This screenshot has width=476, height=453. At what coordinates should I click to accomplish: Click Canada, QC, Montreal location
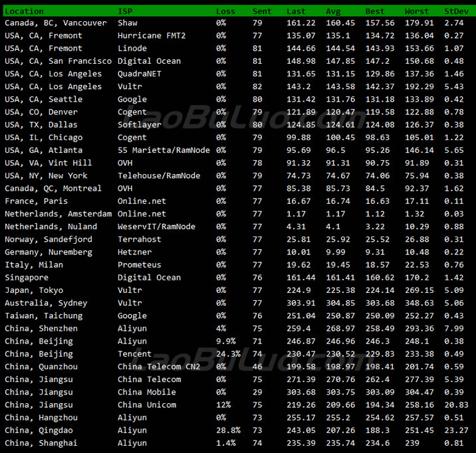(53, 189)
